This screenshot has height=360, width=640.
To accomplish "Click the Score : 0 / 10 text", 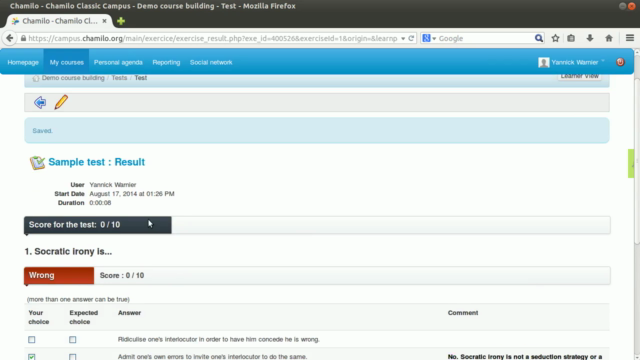I will (122, 276).
